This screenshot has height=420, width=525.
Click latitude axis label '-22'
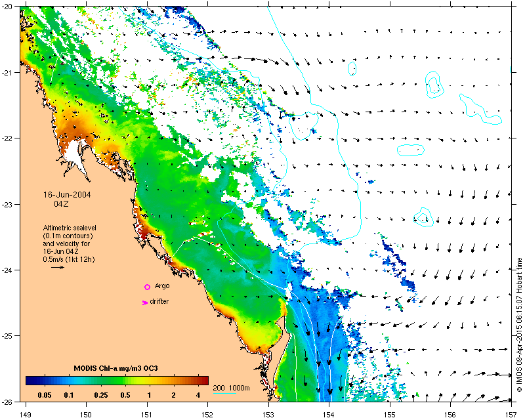click(7, 138)
